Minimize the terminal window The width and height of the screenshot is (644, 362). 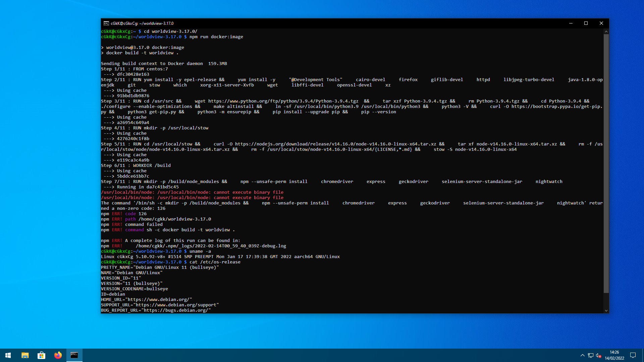tap(571, 23)
